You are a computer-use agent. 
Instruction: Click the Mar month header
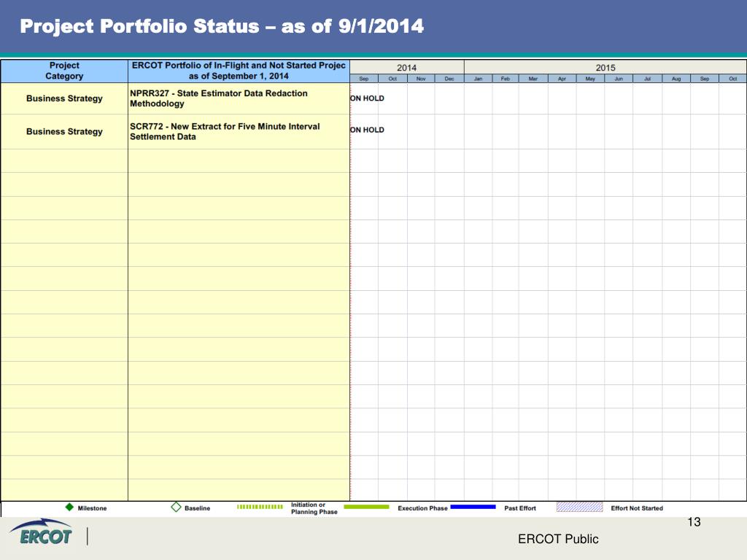[x=533, y=79]
